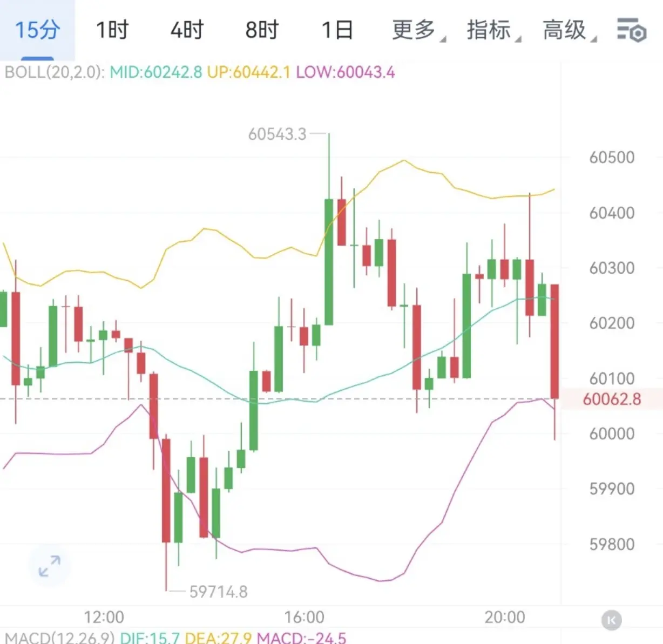This screenshot has height=644, width=663.
Task: Click the 60543.3 high price marker
Action: pyautogui.click(x=277, y=134)
